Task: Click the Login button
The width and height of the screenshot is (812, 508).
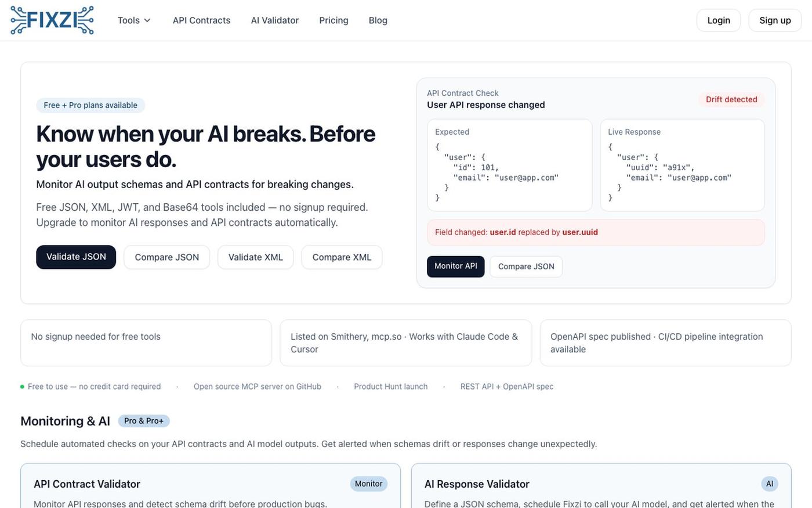Action: (719, 20)
